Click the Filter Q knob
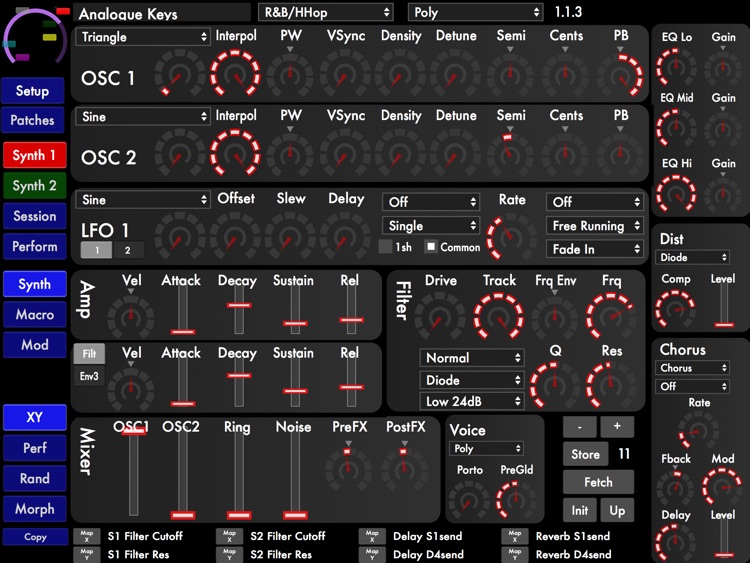This screenshot has width=750, height=563. tap(554, 385)
